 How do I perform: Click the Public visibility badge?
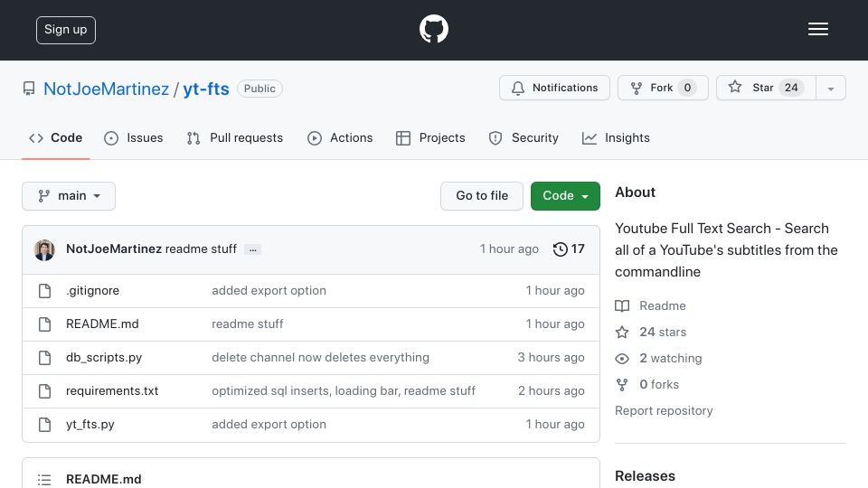coord(259,89)
